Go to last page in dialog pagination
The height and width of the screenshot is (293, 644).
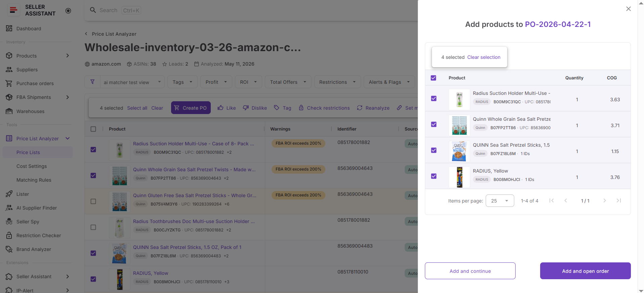(619, 200)
